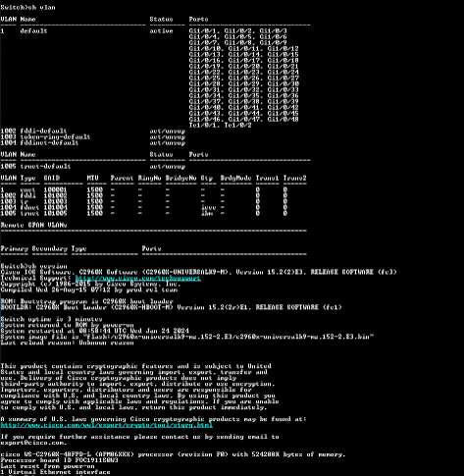
Task: Click the 'Technical Support:' label
Action: (35, 278)
